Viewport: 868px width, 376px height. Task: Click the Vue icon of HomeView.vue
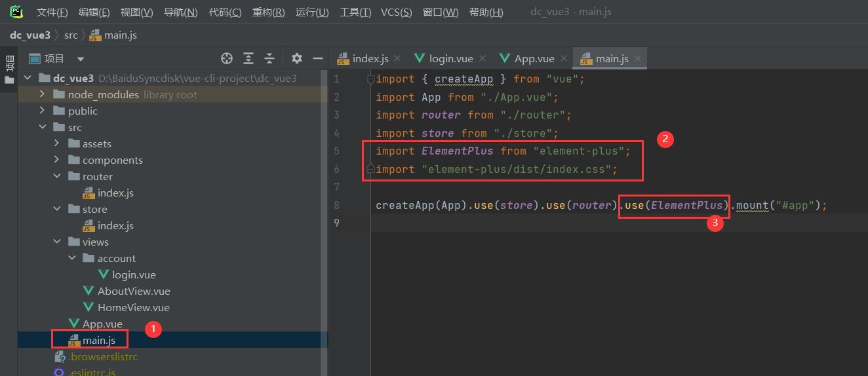(89, 307)
